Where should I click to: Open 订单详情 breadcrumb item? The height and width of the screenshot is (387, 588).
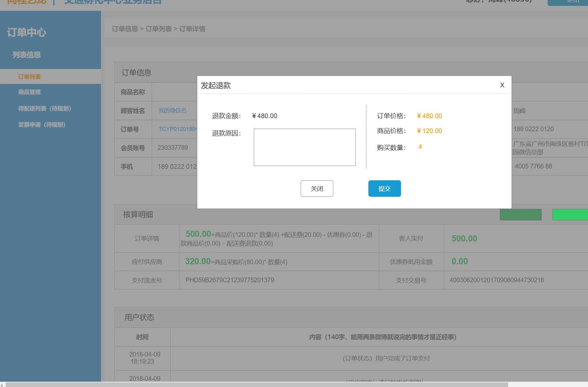tap(192, 29)
